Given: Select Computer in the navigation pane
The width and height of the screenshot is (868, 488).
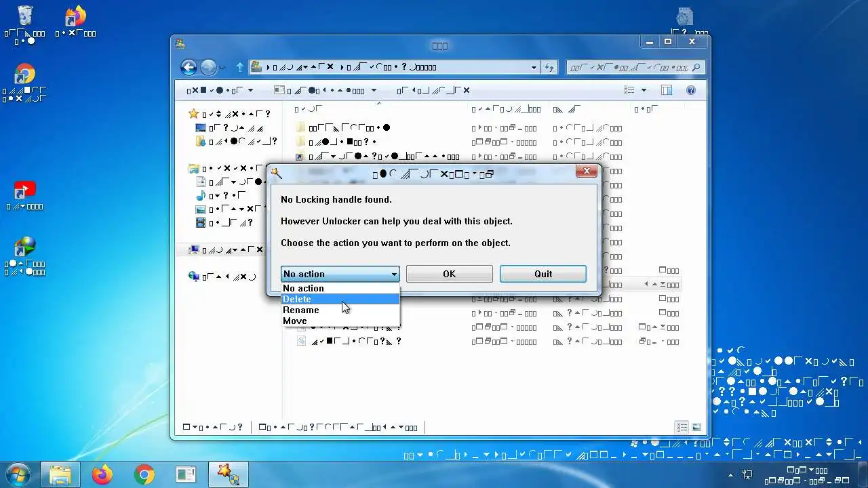Looking at the screenshot, I should click(225, 250).
